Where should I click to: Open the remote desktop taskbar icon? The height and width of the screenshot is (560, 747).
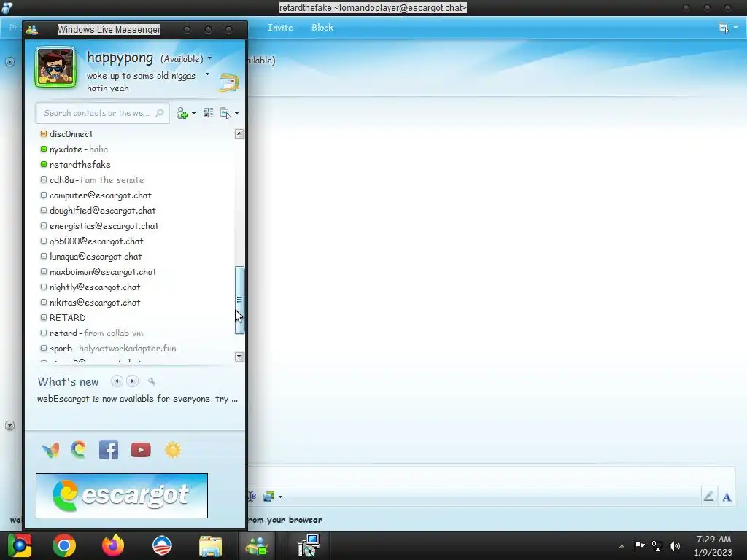click(309, 545)
